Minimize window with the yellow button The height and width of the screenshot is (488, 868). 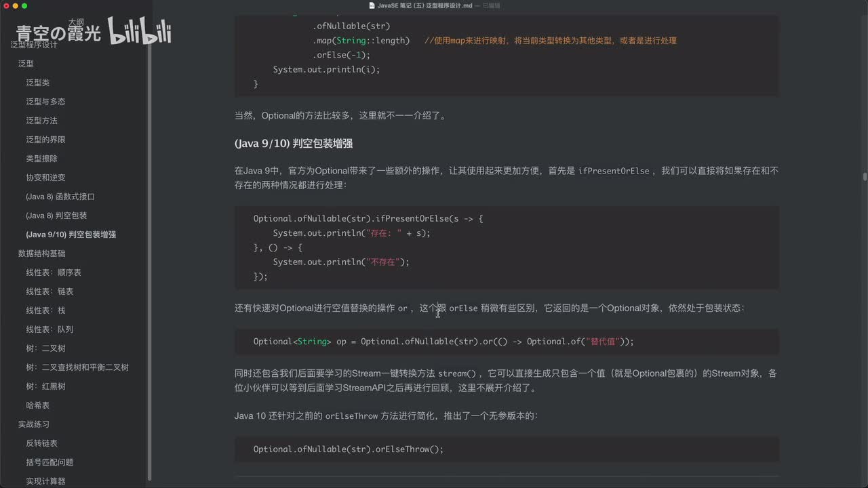[x=16, y=5]
